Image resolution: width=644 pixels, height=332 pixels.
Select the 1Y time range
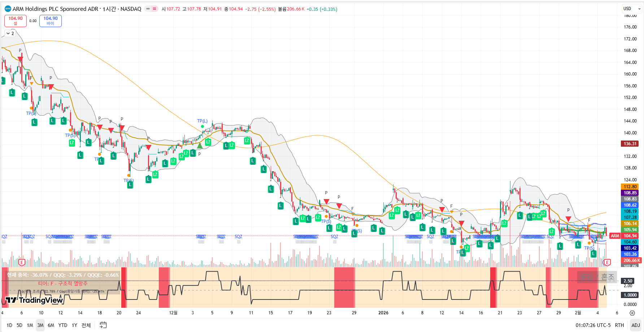click(74, 325)
